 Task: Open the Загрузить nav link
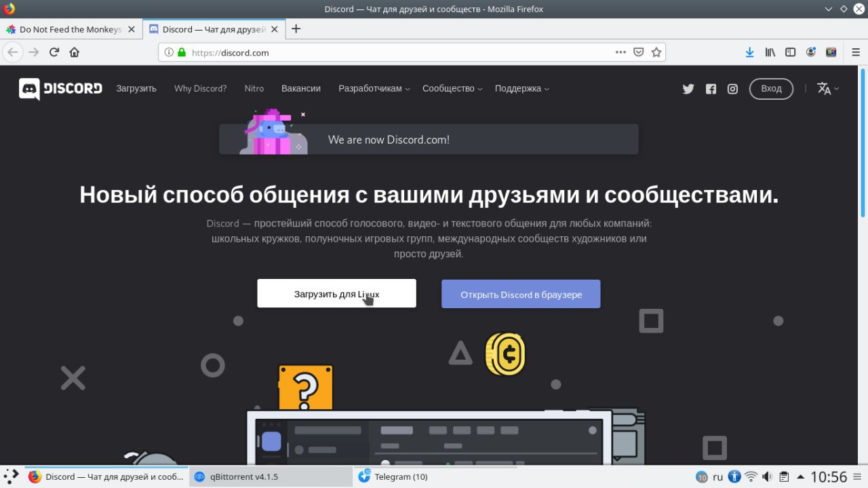(x=136, y=88)
